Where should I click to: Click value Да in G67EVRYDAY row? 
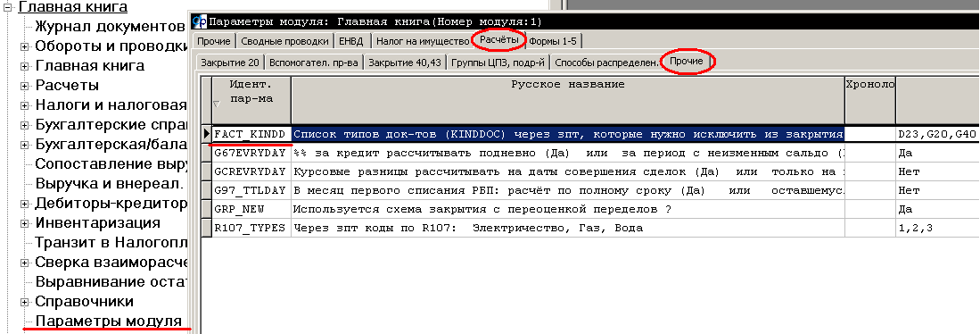[937, 153]
